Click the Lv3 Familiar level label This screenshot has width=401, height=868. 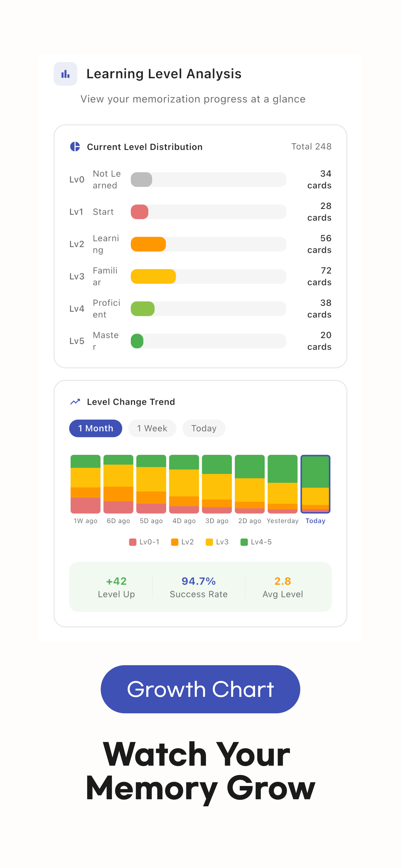click(x=94, y=276)
